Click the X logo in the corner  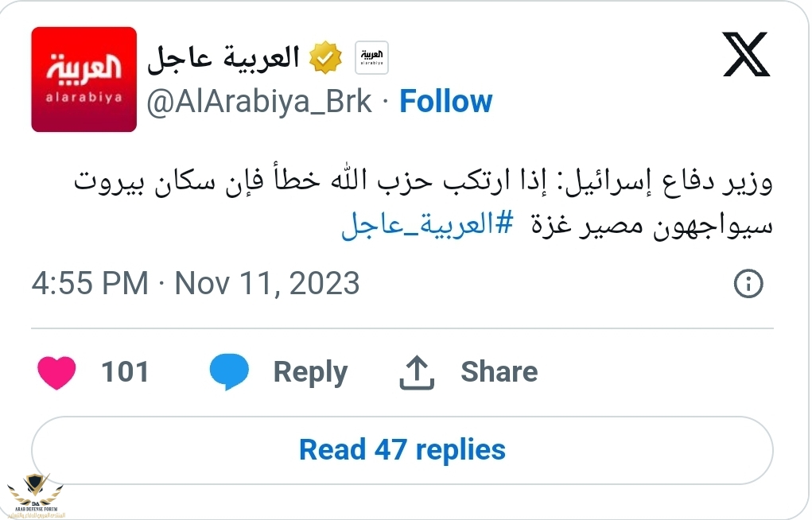coord(746,54)
